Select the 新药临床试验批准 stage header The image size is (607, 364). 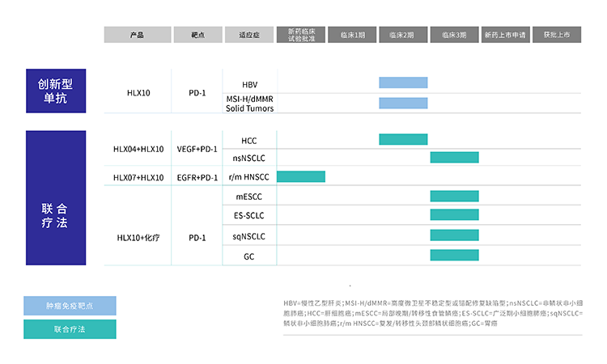(x=301, y=35)
